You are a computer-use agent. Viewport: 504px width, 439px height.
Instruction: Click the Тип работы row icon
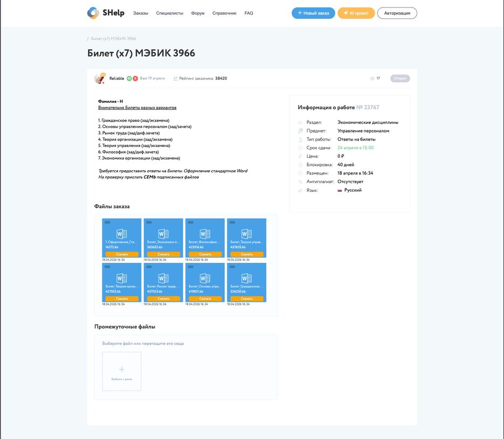coord(300,140)
